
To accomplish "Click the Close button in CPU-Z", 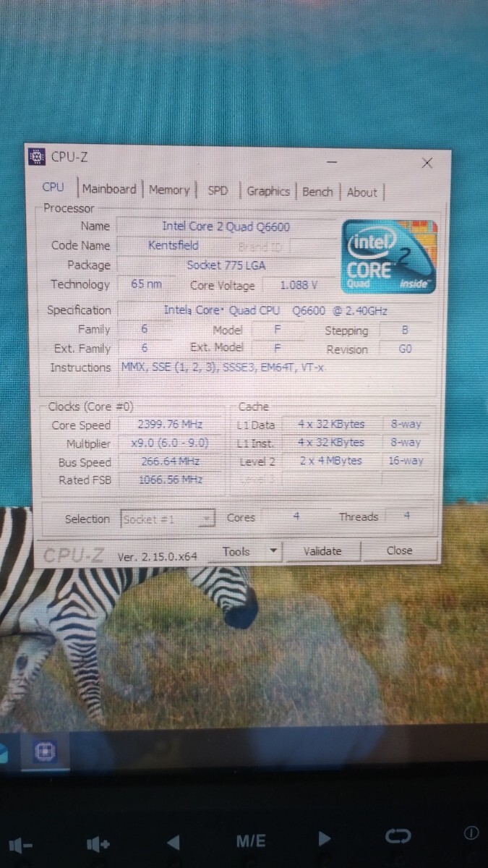I will (399, 550).
